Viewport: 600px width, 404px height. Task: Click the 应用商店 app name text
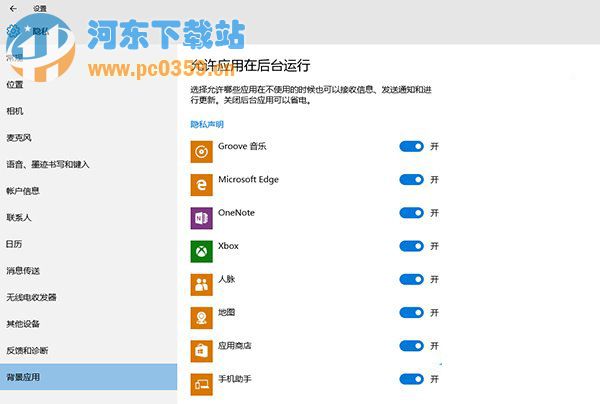235,346
